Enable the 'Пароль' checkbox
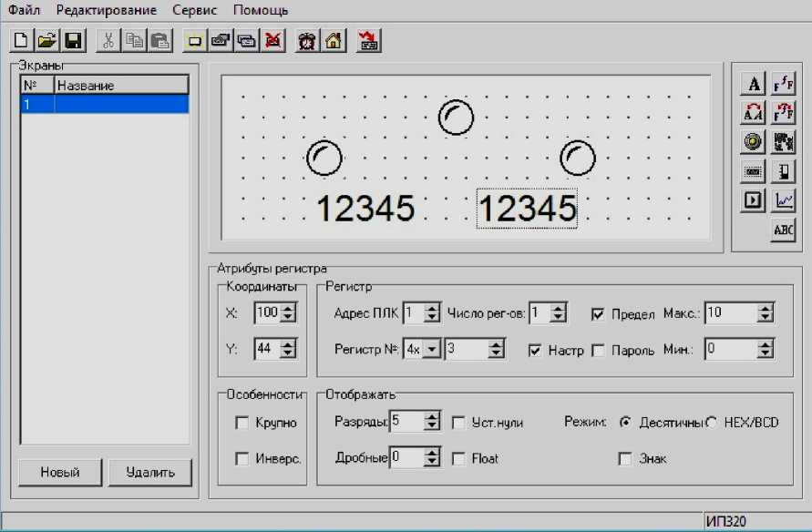 point(598,350)
